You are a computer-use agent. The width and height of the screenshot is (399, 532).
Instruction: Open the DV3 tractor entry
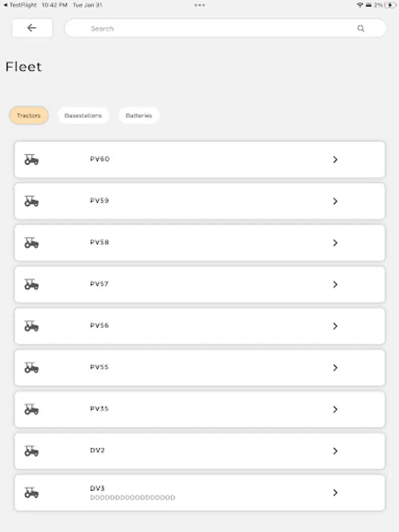[x=199, y=492]
